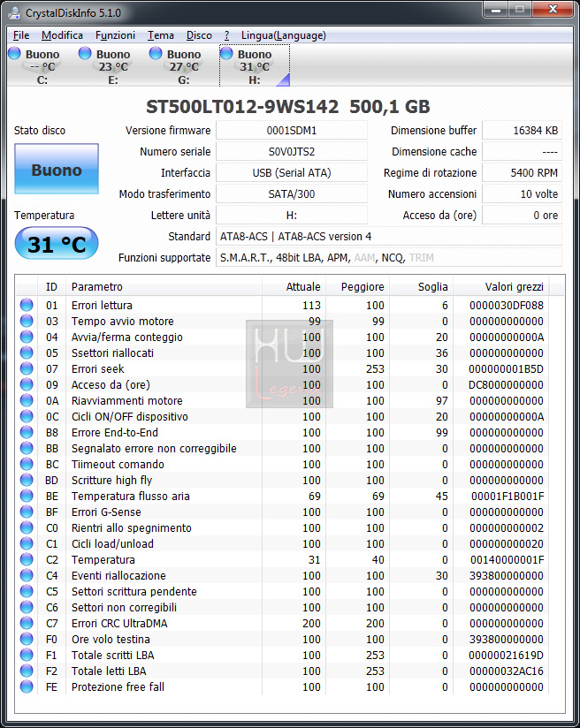Viewport: 580px width, 728px height.
Task: Click the status orb for Errori CRC UltraDMA
Action: click(x=27, y=623)
